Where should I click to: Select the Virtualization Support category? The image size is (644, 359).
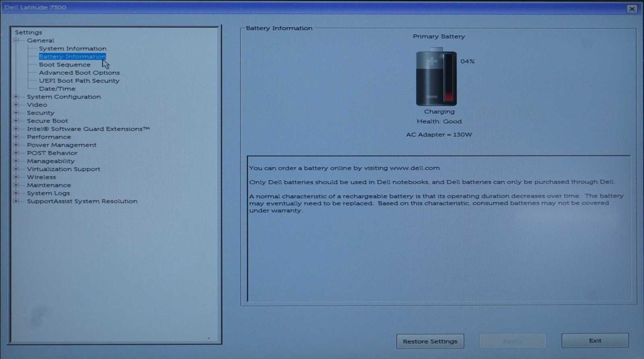64,169
